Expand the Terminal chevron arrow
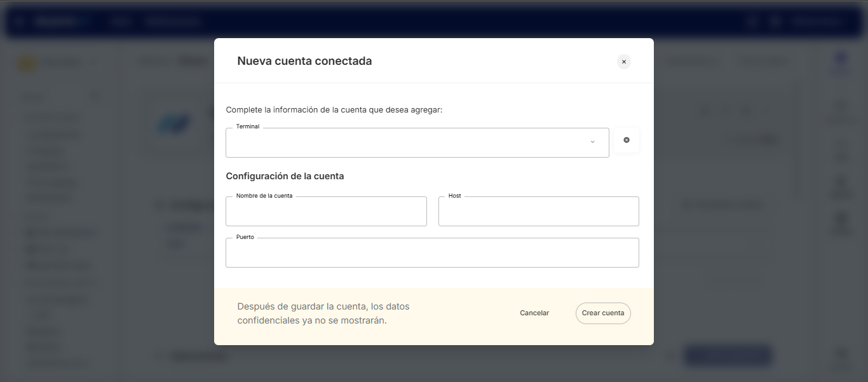The height and width of the screenshot is (382, 868). [x=592, y=142]
